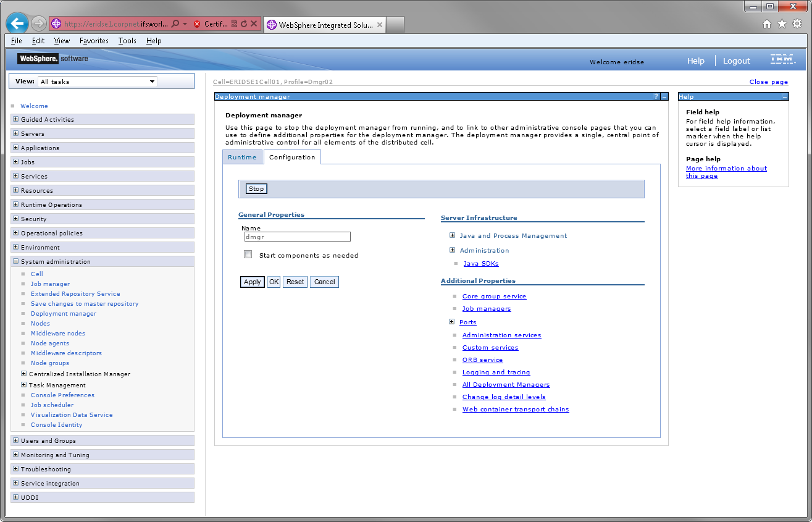The height and width of the screenshot is (522, 812).
Task: Close the WebSphere Integrated Solutions tab
Action: 380,25
